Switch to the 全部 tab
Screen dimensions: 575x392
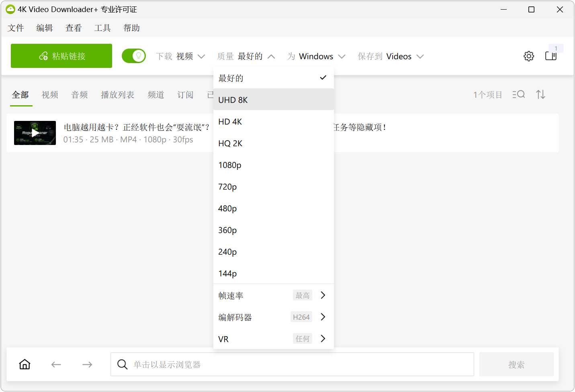[20, 95]
